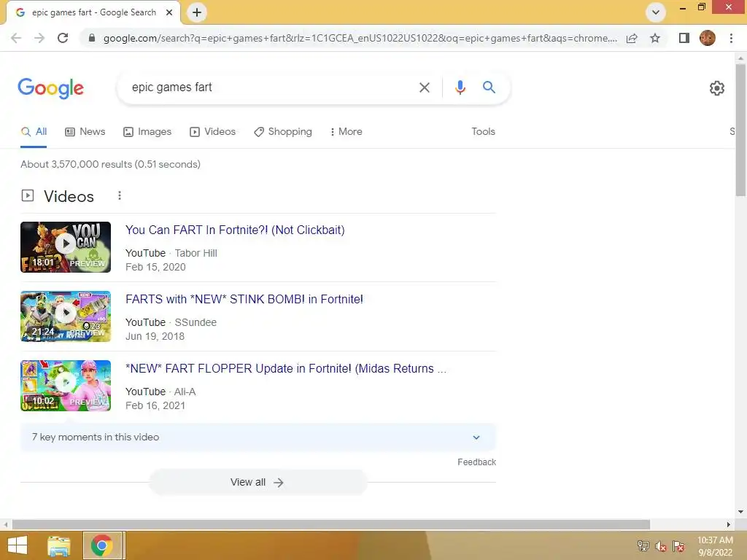The height and width of the screenshot is (560, 747).
Task: Click the Google logo
Action: pyautogui.click(x=51, y=88)
